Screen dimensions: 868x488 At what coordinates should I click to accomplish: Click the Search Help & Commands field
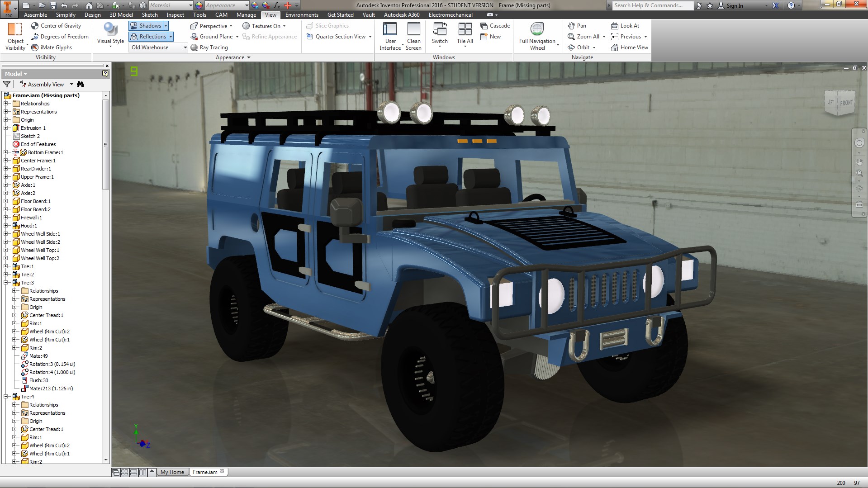click(653, 5)
